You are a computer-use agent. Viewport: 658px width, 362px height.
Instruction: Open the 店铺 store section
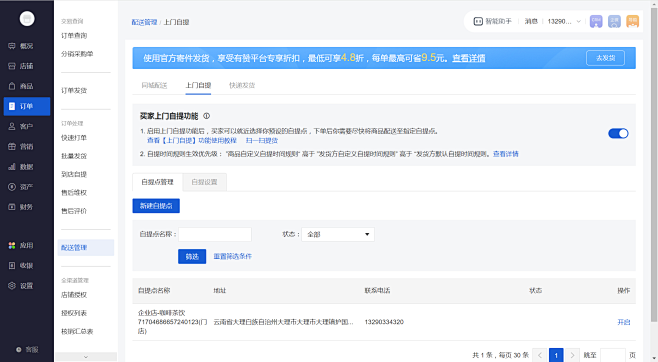[21, 66]
